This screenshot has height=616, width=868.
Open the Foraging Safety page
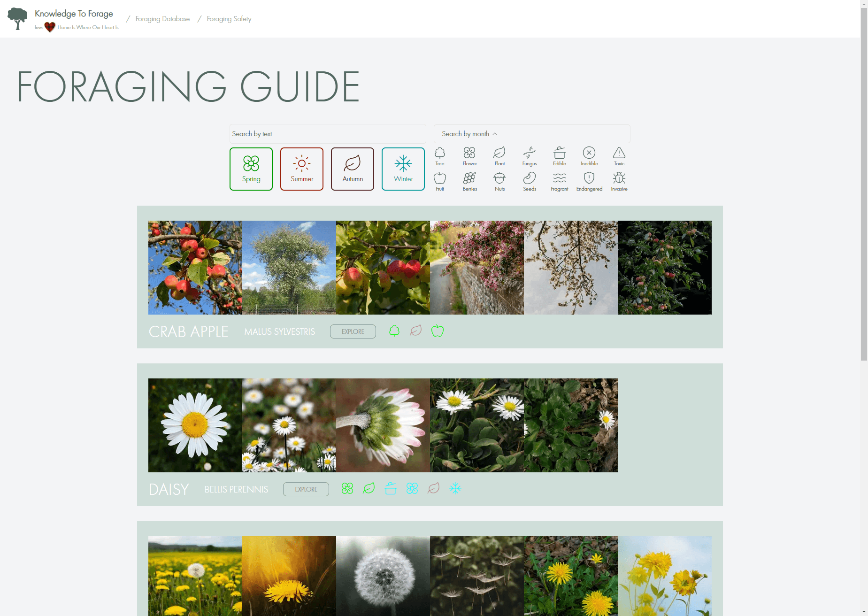[229, 19]
